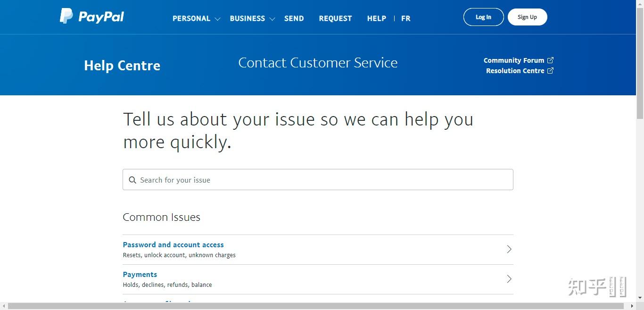644x310 pixels.
Task: Open the REQUEST menu item
Action: (x=335, y=18)
